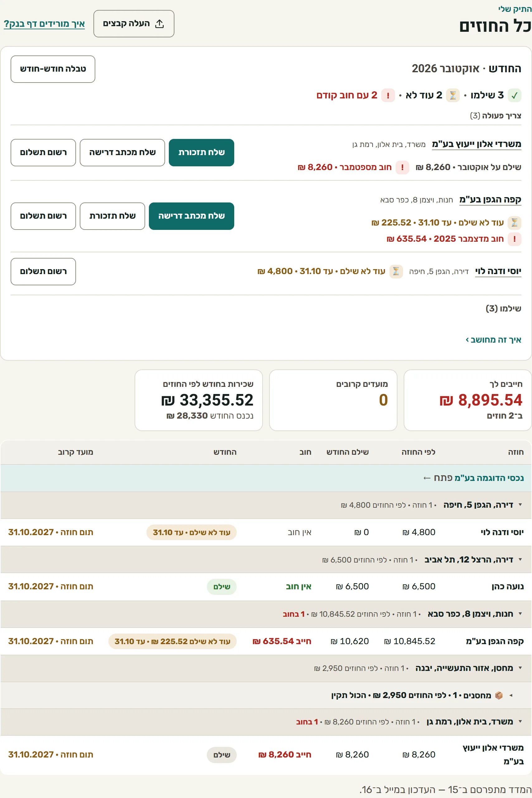Click the חייבים לך 8,895.54 summary card

point(468,400)
